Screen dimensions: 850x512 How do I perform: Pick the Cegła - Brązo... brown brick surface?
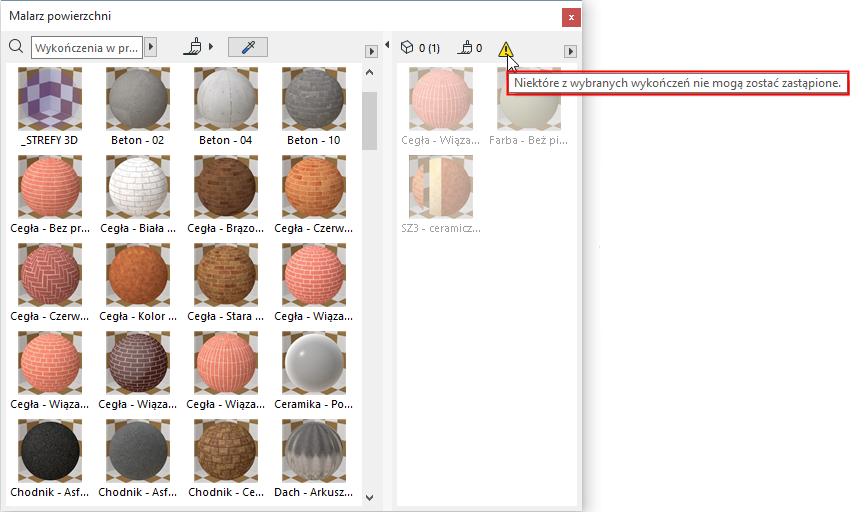[226, 187]
